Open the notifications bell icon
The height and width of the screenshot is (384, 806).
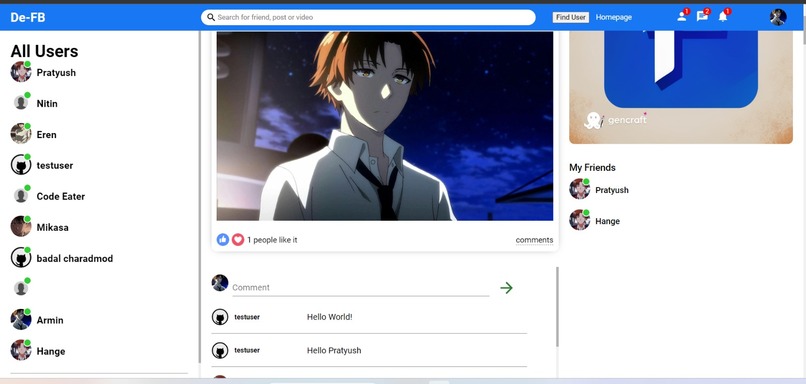tap(723, 16)
